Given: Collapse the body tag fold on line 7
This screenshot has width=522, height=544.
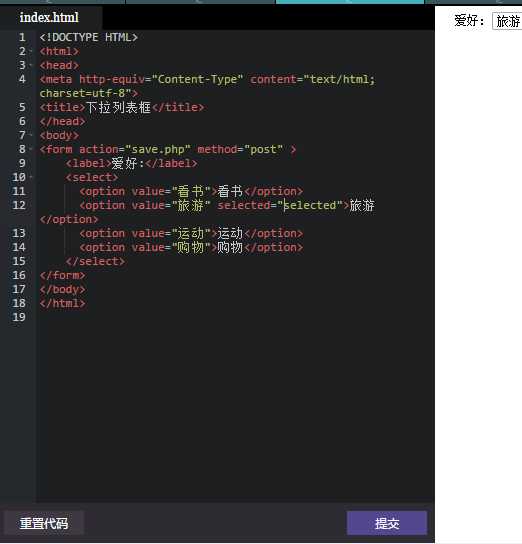Looking at the screenshot, I should coord(31,135).
